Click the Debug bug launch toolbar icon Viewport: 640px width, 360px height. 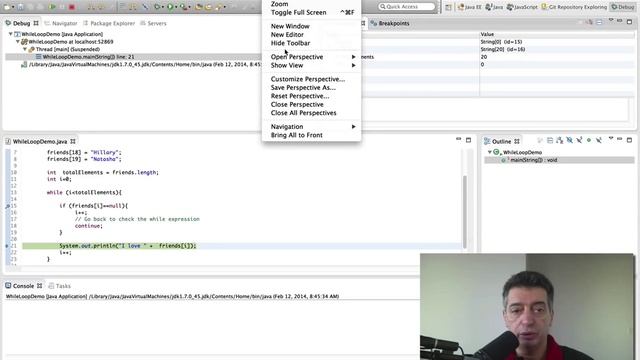(x=157, y=7)
